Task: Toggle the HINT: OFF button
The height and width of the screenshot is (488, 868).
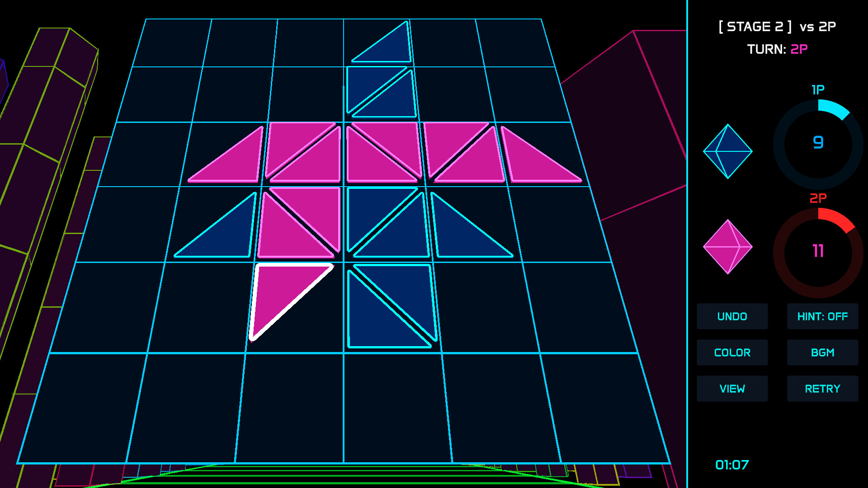Action: tap(822, 316)
